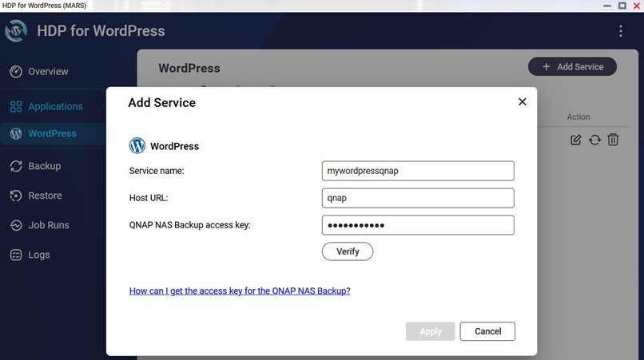
Task: Click the WordPress logo in the dialog
Action: point(137,146)
